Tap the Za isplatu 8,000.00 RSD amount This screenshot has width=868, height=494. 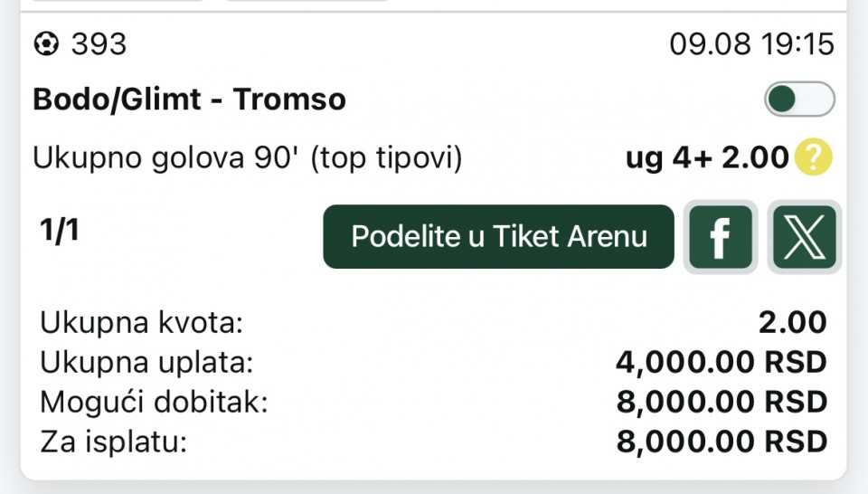pos(722,442)
